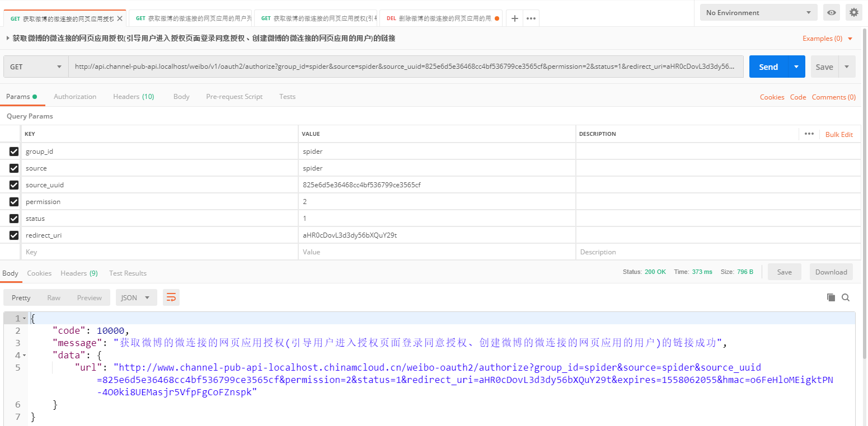Viewport: 868px width, 426px height.
Task: Click the request URL input field
Action: coord(406,67)
